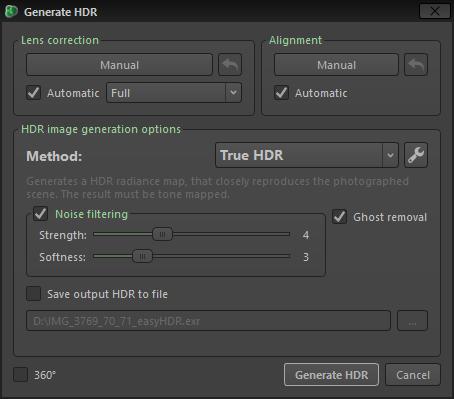This screenshot has height=399, width=454.
Task: Toggle Automatic lens correction checkbox
Action: coord(34,93)
